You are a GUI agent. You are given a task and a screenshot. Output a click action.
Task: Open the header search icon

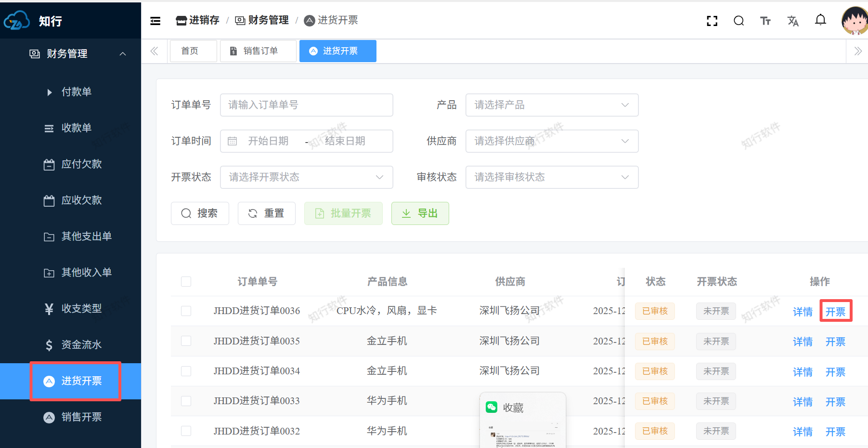tap(738, 21)
